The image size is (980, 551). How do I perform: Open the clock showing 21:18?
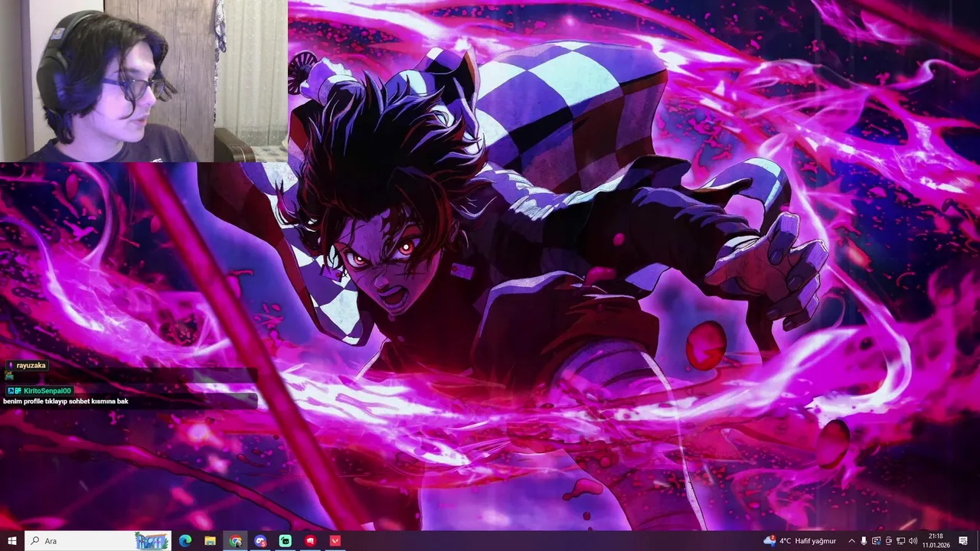(x=935, y=541)
